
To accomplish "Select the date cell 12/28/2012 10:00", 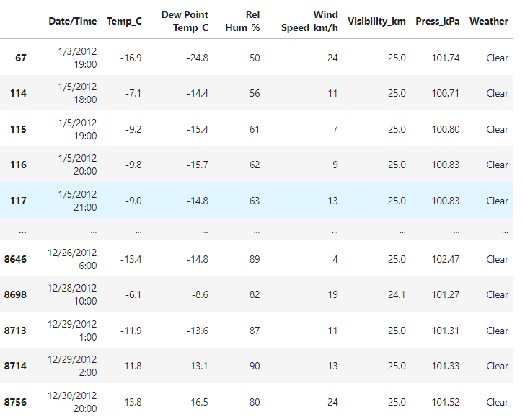I will [x=72, y=294].
